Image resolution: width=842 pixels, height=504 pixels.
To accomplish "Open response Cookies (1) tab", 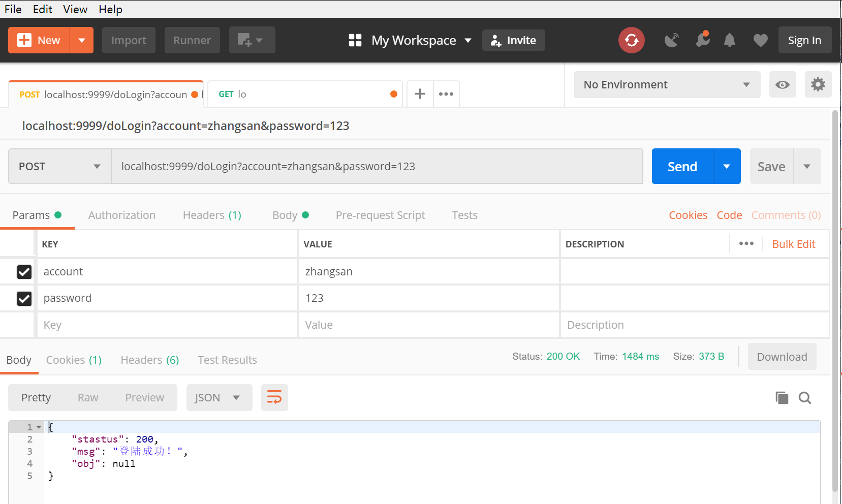I will (74, 360).
